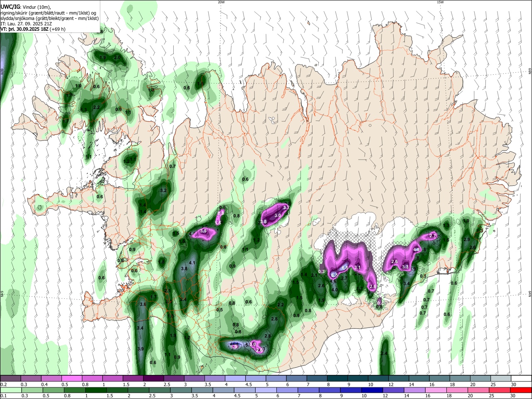Click the 'VT: þri. 30.09.2025 18Z (+69 h)' line
The height and width of the screenshot is (399, 532).
(x=33, y=30)
